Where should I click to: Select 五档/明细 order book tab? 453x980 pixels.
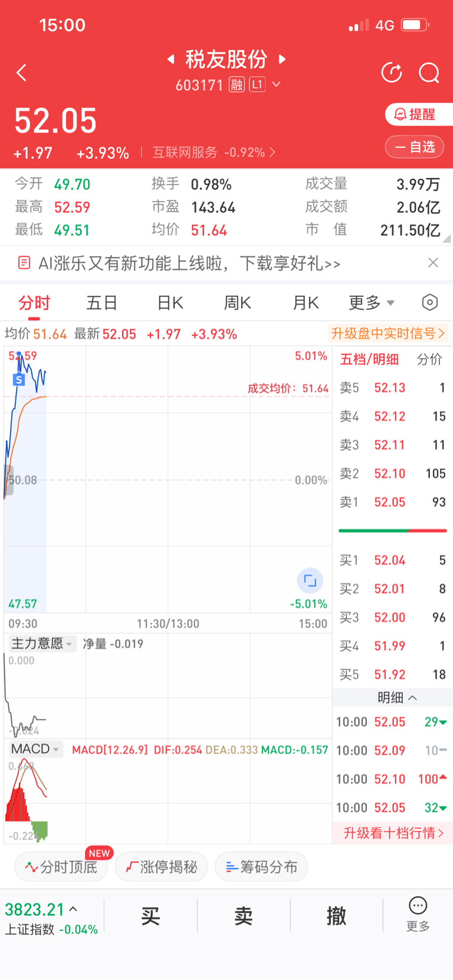pos(369,359)
